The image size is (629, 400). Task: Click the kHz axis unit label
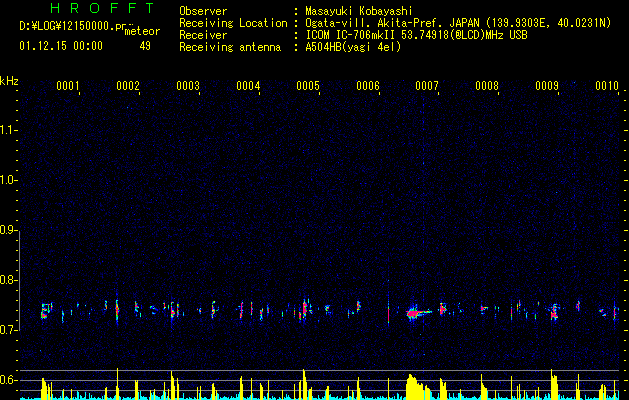pos(9,81)
